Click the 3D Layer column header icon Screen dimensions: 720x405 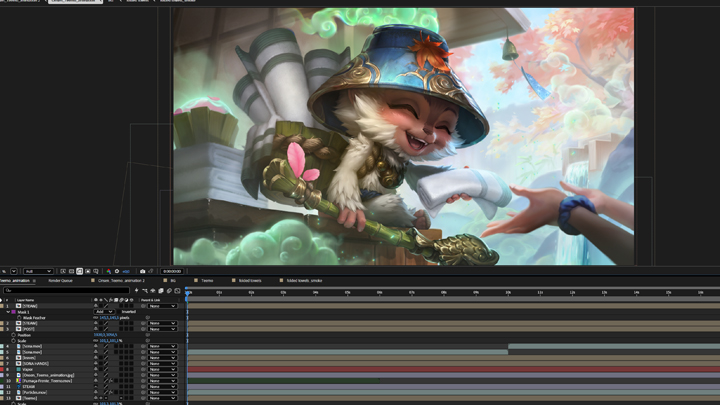tap(131, 300)
